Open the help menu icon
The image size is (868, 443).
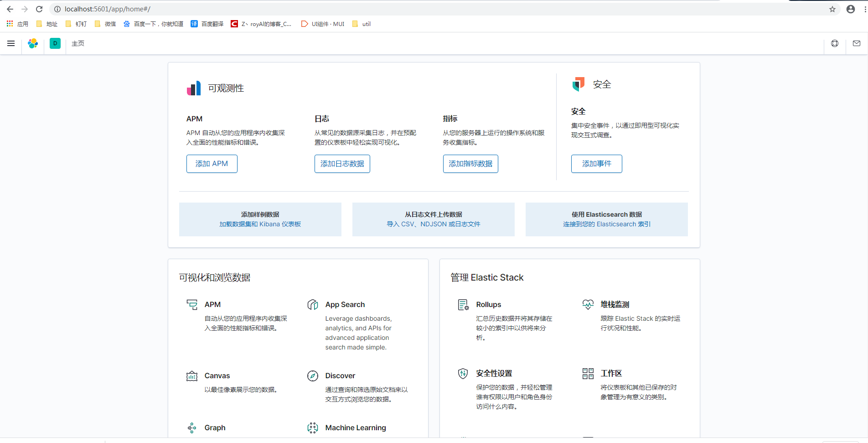(835, 43)
